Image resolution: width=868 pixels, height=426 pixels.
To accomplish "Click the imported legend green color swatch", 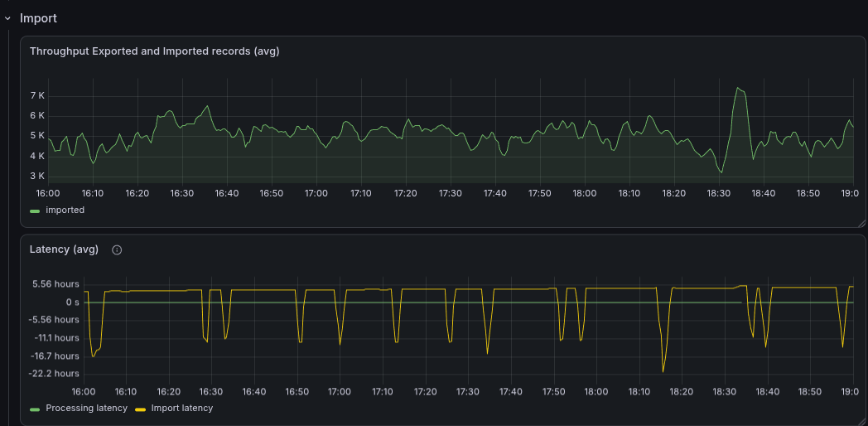I will tap(35, 211).
